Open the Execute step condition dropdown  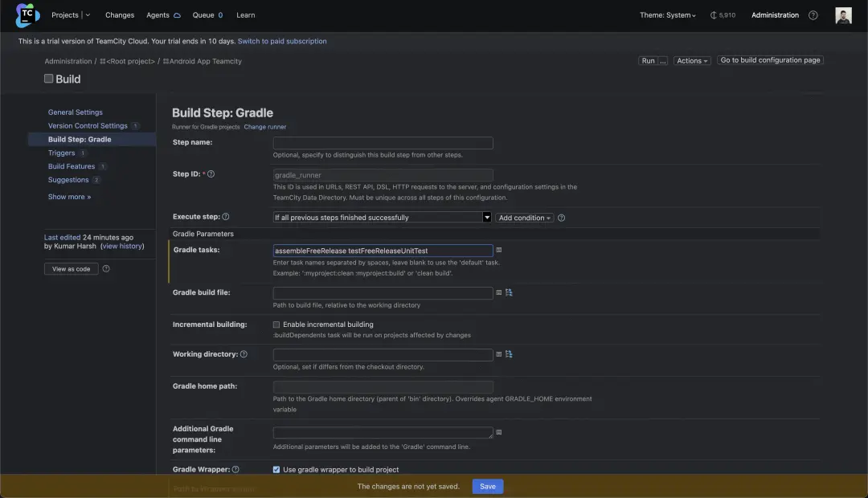[382, 218]
